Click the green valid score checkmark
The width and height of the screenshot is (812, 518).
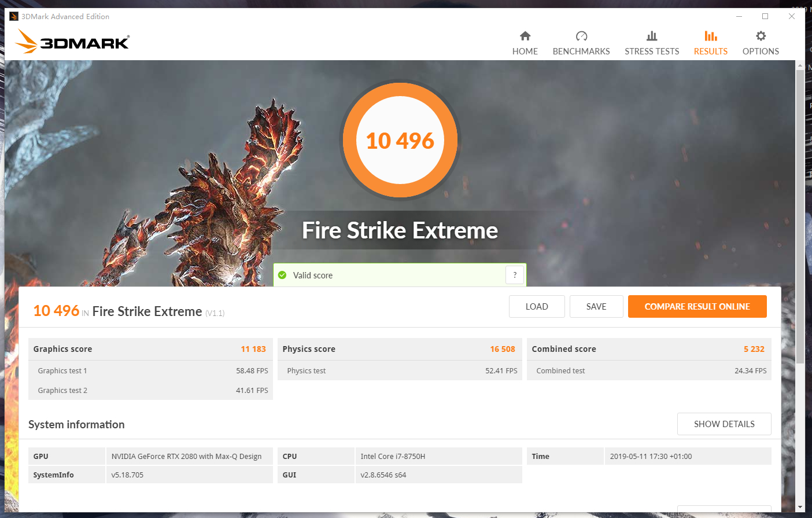[x=282, y=275]
